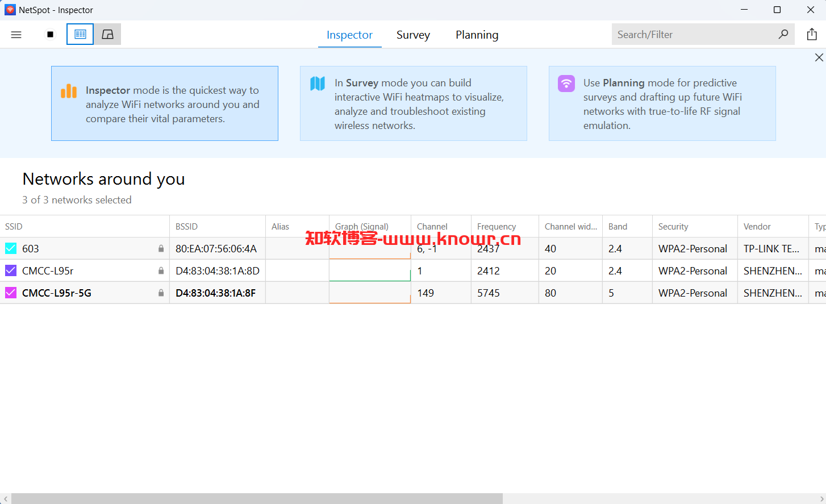Click frequency value 5745

tap(489, 293)
